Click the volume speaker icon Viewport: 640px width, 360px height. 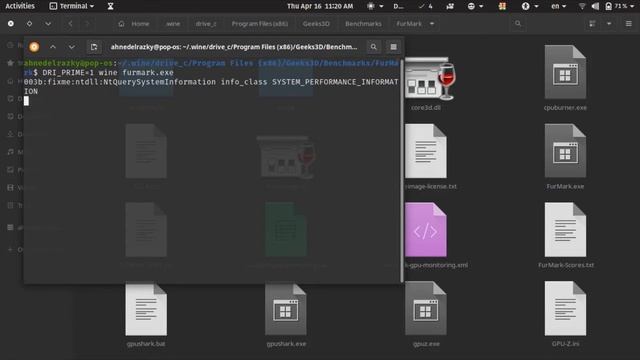pos(595,6)
